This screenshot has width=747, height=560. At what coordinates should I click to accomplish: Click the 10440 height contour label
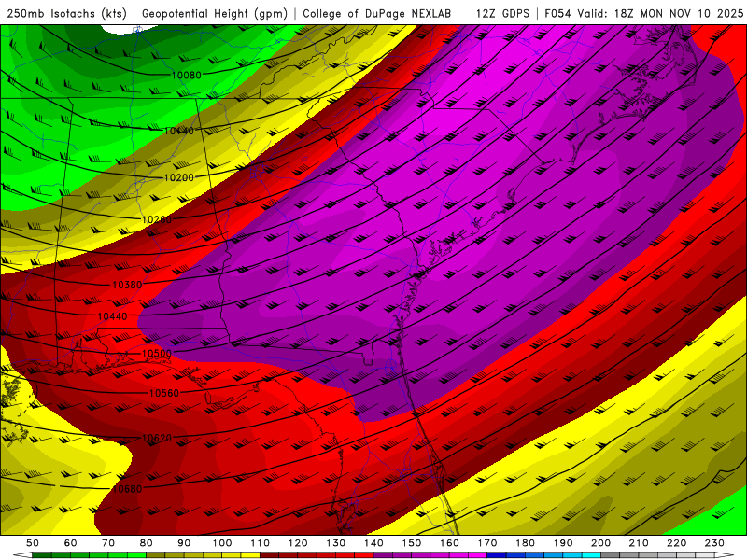coord(112,316)
